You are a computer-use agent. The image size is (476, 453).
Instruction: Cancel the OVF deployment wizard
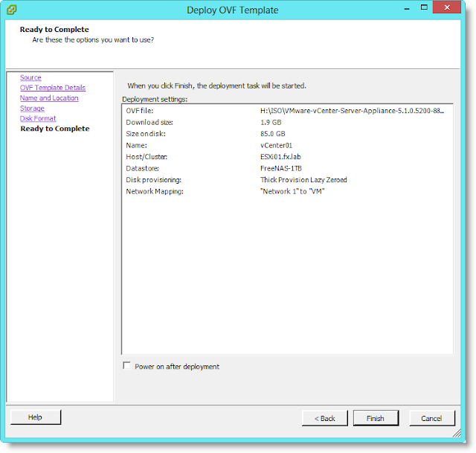432,418
